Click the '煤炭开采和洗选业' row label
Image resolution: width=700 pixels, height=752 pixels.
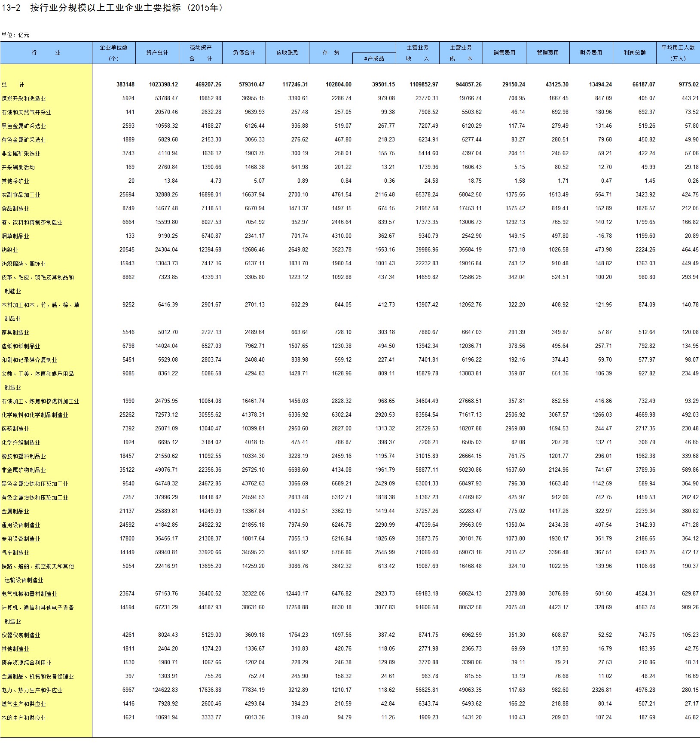[24, 98]
